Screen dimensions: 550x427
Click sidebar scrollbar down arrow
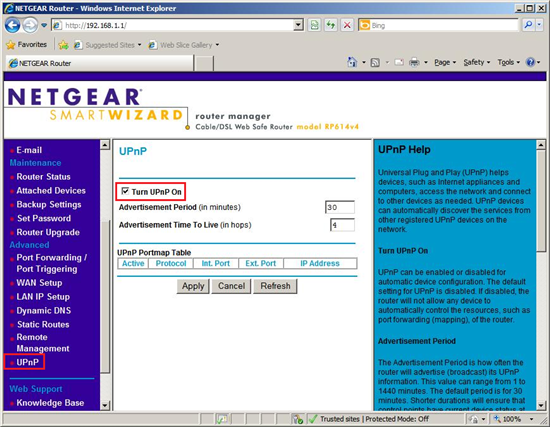point(105,406)
